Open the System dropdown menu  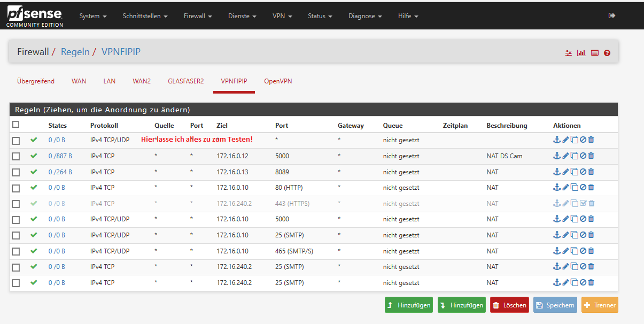tap(93, 16)
